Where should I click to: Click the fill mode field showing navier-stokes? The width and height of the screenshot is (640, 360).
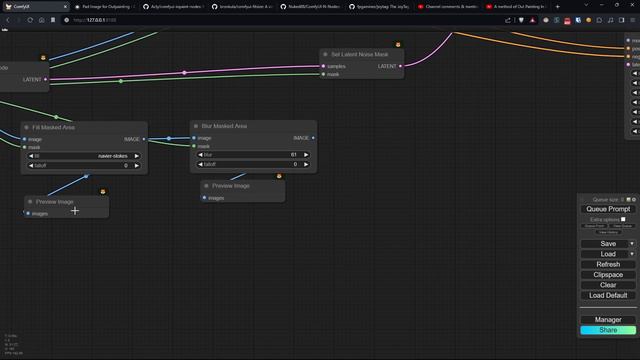(x=84, y=156)
